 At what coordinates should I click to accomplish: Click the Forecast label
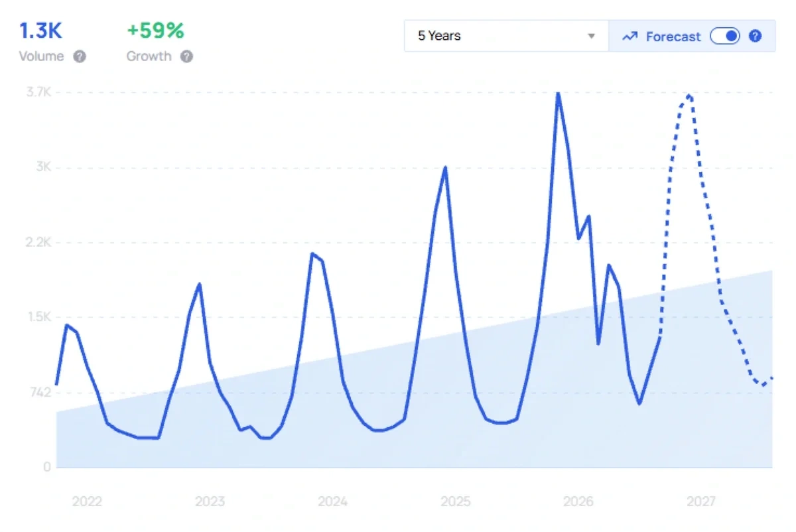[x=673, y=36]
